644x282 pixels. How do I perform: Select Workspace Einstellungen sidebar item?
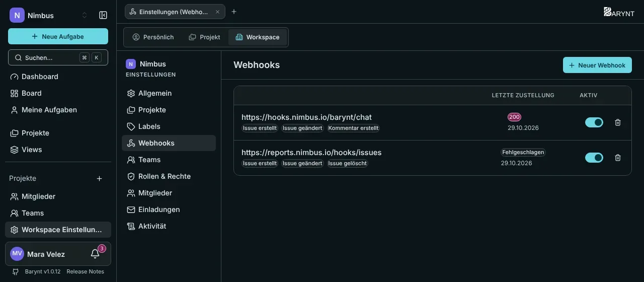tap(58, 230)
